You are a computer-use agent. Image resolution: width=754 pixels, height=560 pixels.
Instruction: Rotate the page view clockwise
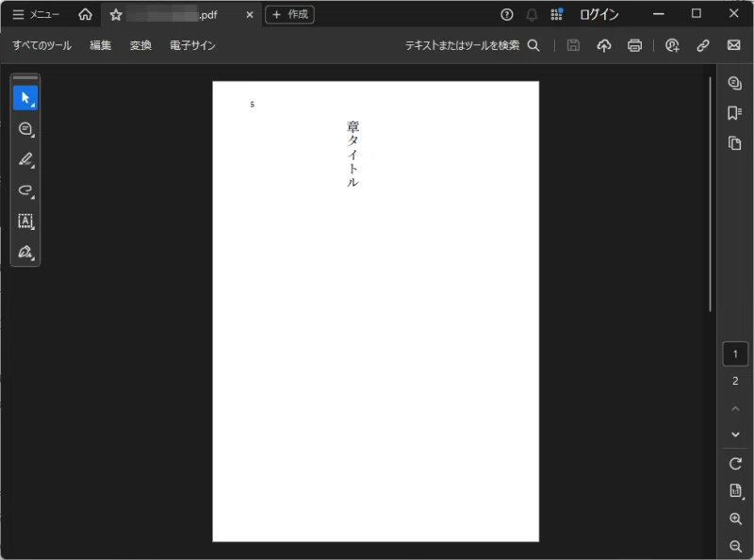pos(735,464)
